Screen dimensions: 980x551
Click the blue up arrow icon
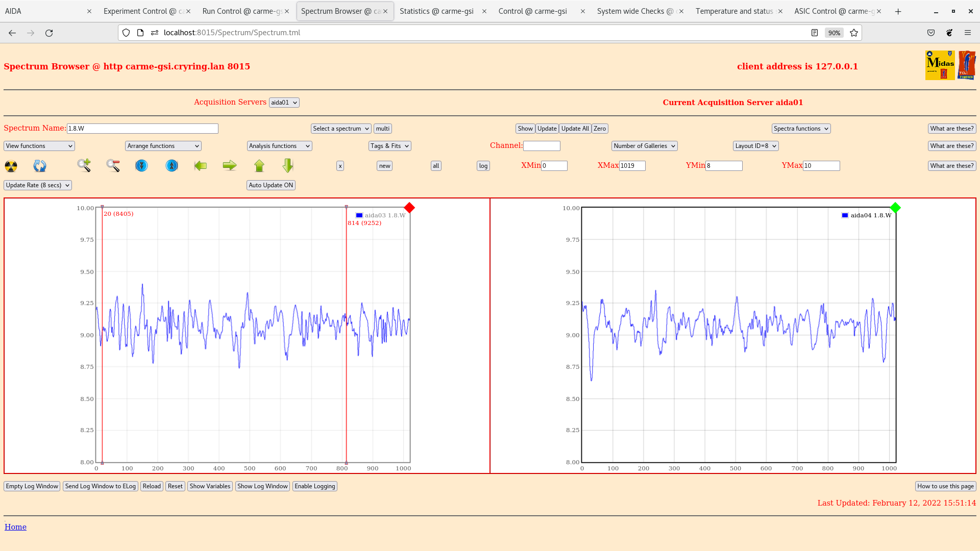point(171,165)
